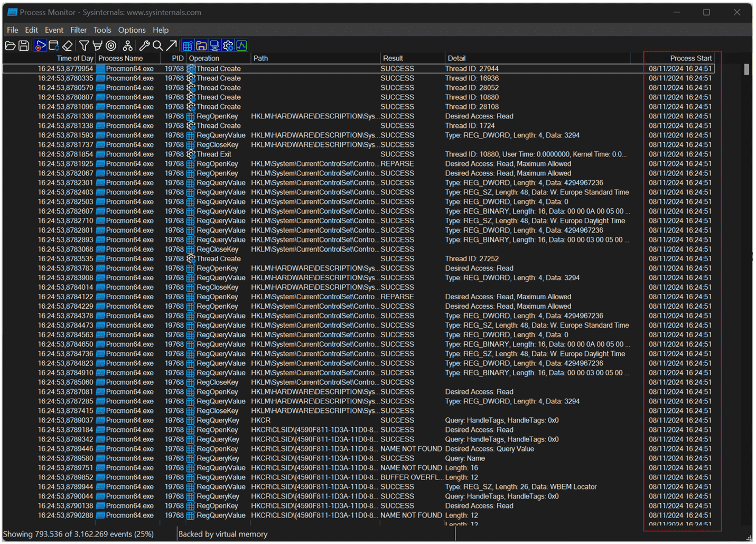Open the Highlight dialog from the toolbar
Screen dimensions: 756x544
(x=97, y=46)
